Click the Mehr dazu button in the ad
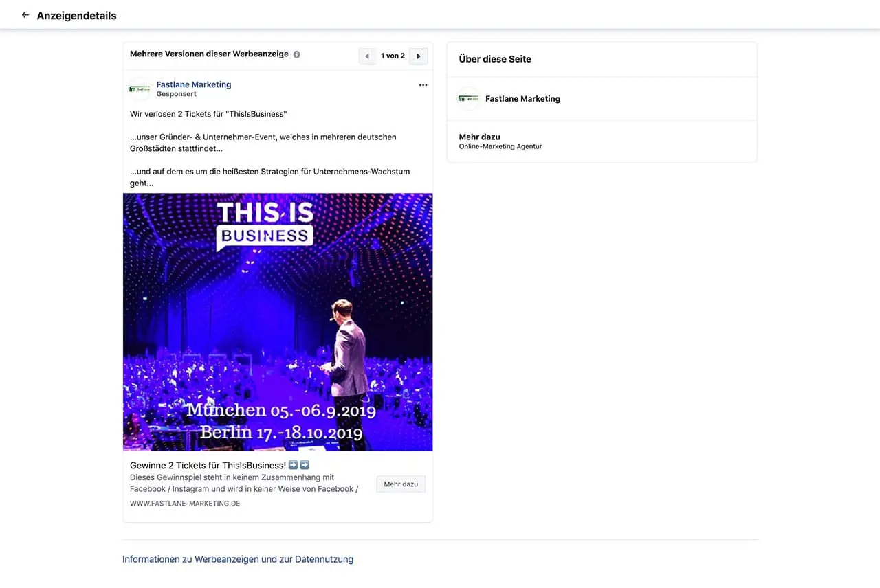The image size is (880, 588). click(401, 484)
